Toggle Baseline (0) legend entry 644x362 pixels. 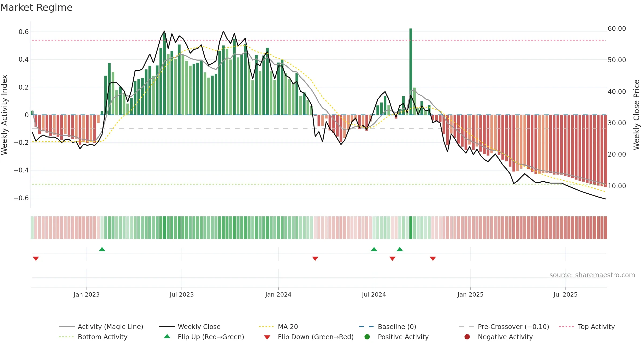coord(387,327)
